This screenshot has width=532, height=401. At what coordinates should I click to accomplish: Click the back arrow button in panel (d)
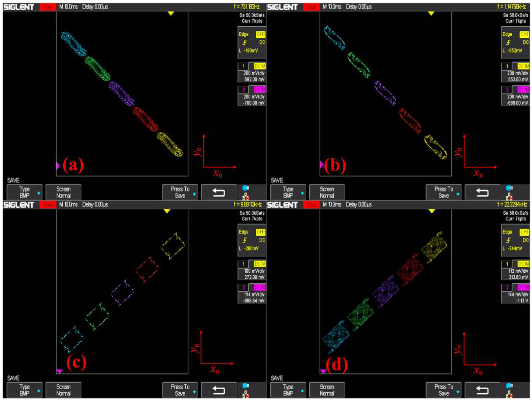tap(482, 390)
